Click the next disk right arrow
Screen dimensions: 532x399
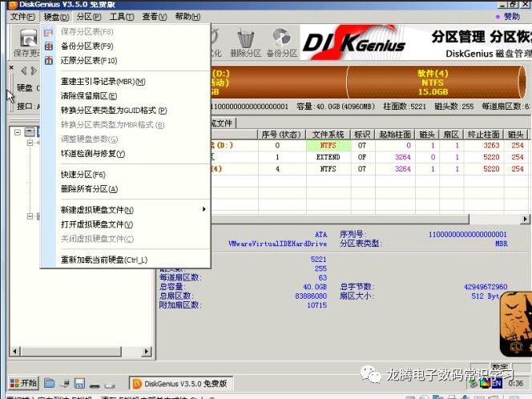34,71
